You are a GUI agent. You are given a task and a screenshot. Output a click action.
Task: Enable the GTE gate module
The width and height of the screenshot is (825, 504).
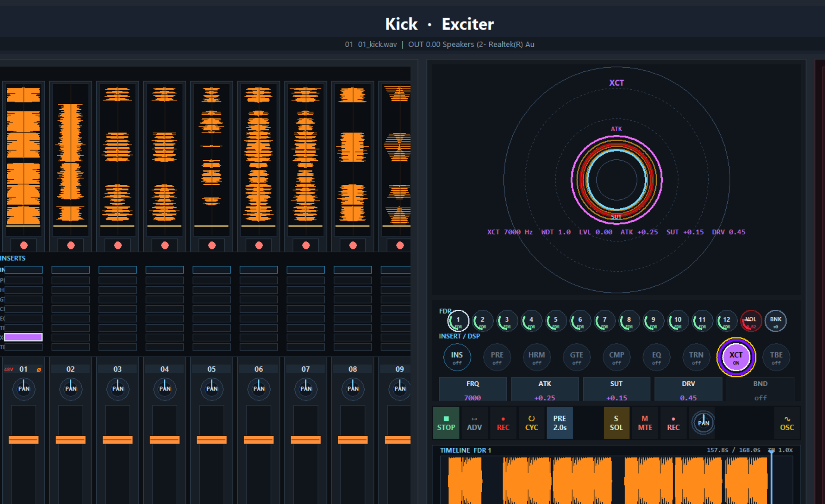pos(577,357)
